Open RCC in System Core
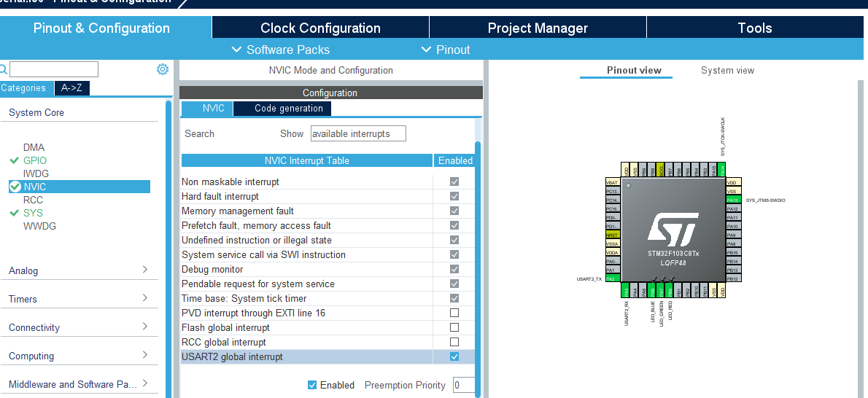The image size is (868, 398). [x=34, y=200]
